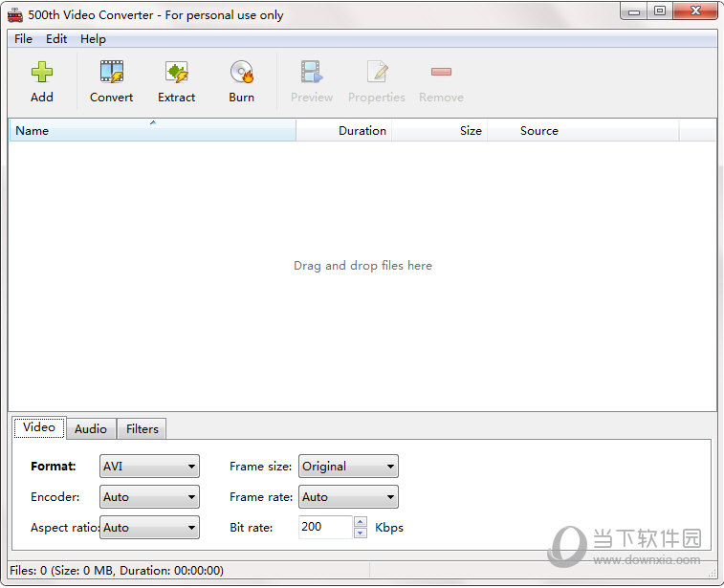This screenshot has height=588, width=724.
Task: Sort the list by Name column
Action: click(x=152, y=131)
